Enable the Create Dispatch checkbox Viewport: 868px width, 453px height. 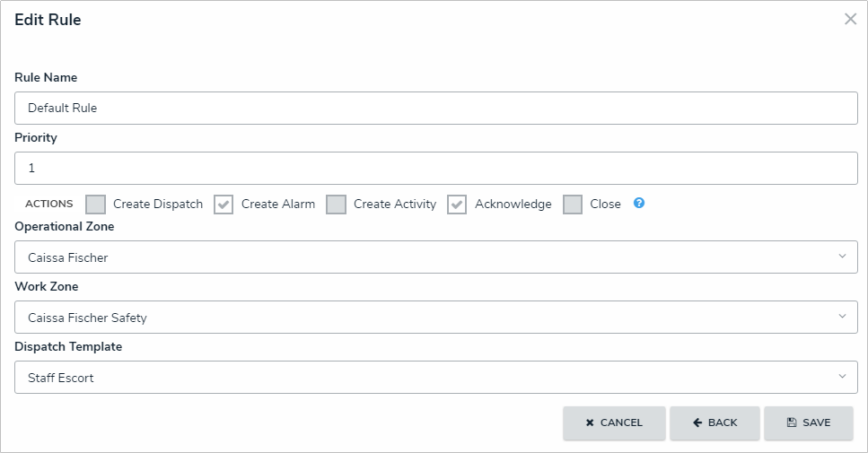96,205
